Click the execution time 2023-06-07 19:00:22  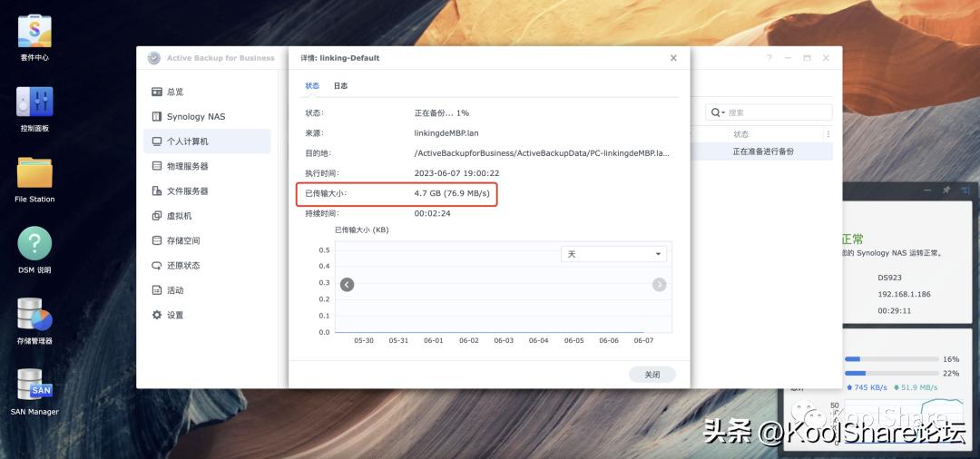pyautogui.click(x=456, y=173)
